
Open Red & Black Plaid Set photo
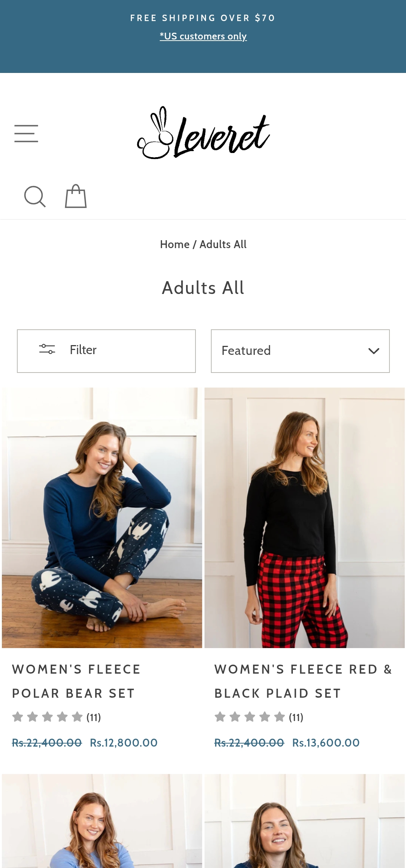(304, 518)
